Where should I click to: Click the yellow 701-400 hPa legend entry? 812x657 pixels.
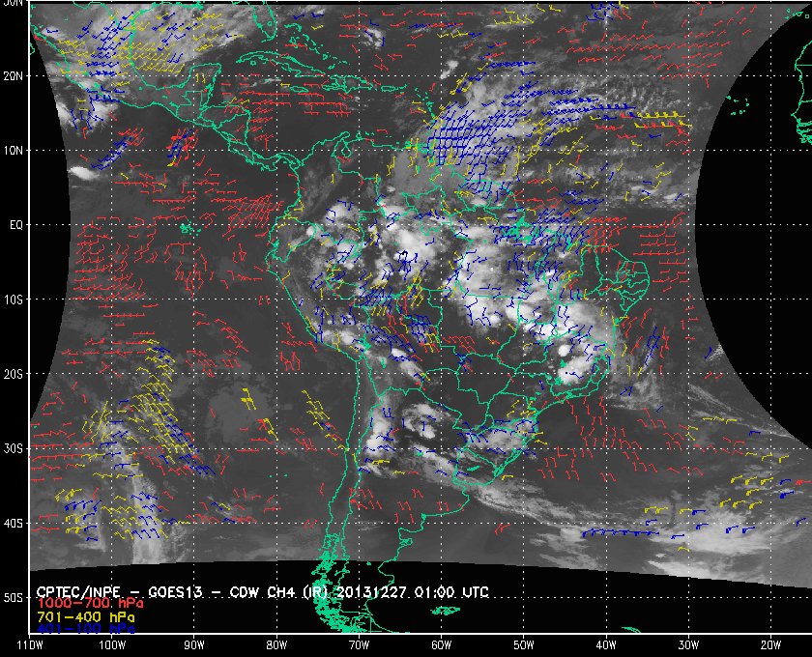tap(86, 617)
